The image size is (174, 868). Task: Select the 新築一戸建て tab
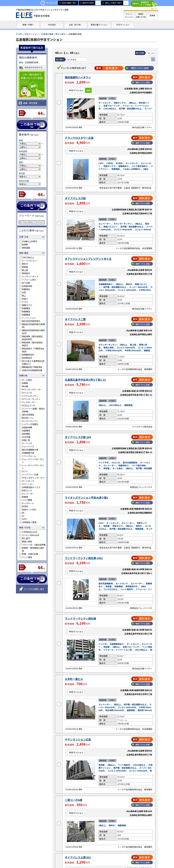click(28, 25)
